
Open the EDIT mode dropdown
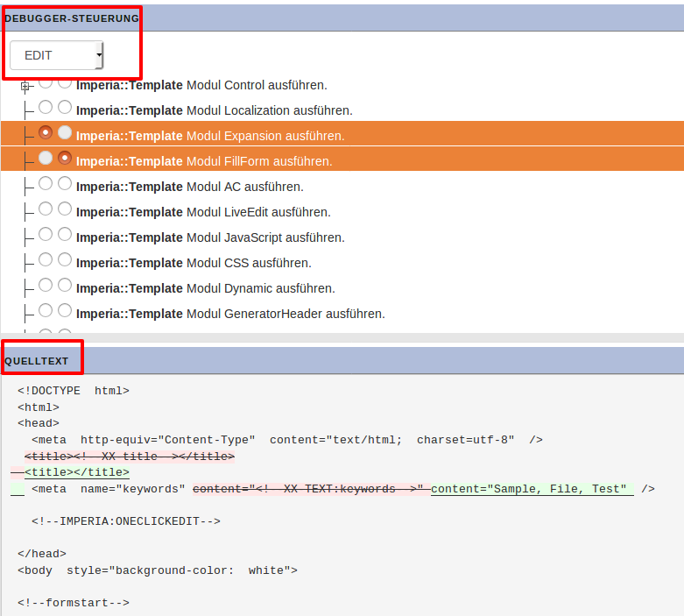point(57,55)
